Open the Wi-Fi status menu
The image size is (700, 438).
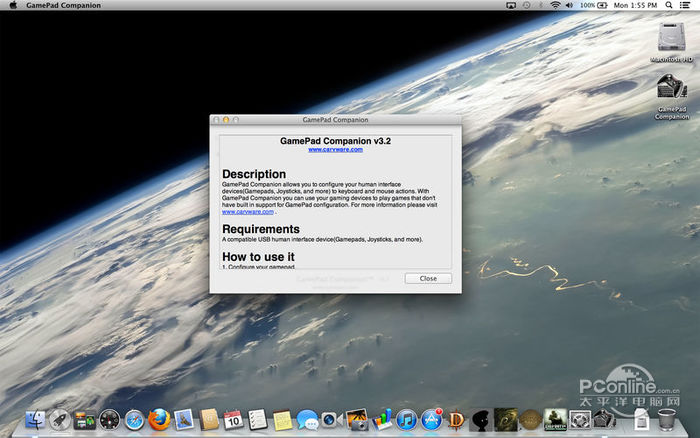[x=554, y=6]
